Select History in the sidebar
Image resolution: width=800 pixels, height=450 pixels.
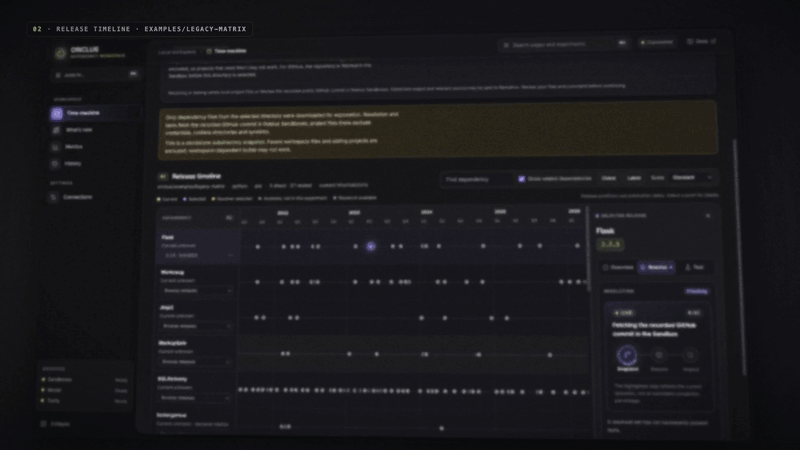pos(92,164)
